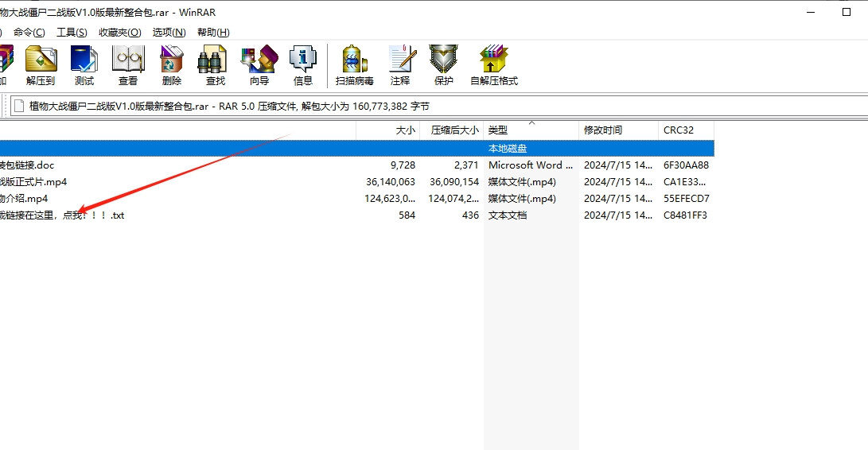The width and height of the screenshot is (868, 450).
Task: Sort by the 修改时间 column header
Action: pos(619,130)
